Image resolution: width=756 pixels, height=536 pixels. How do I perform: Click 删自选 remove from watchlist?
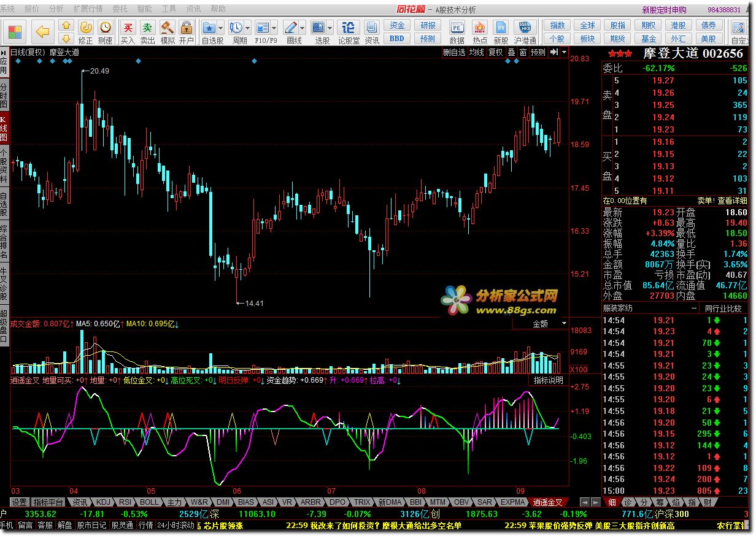point(454,52)
